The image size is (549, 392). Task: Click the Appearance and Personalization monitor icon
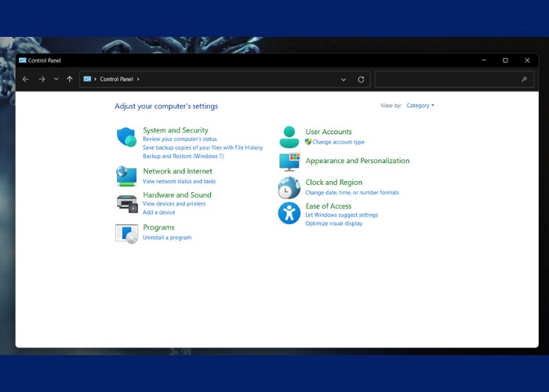pyautogui.click(x=289, y=162)
